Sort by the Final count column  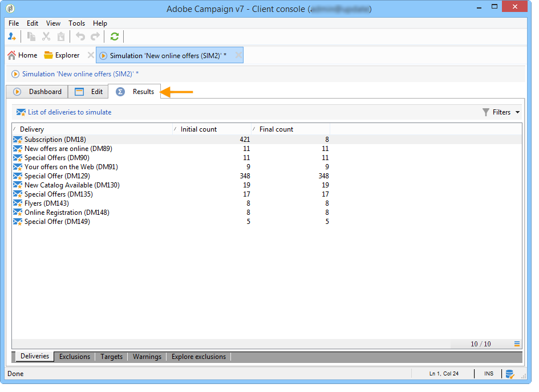point(290,129)
